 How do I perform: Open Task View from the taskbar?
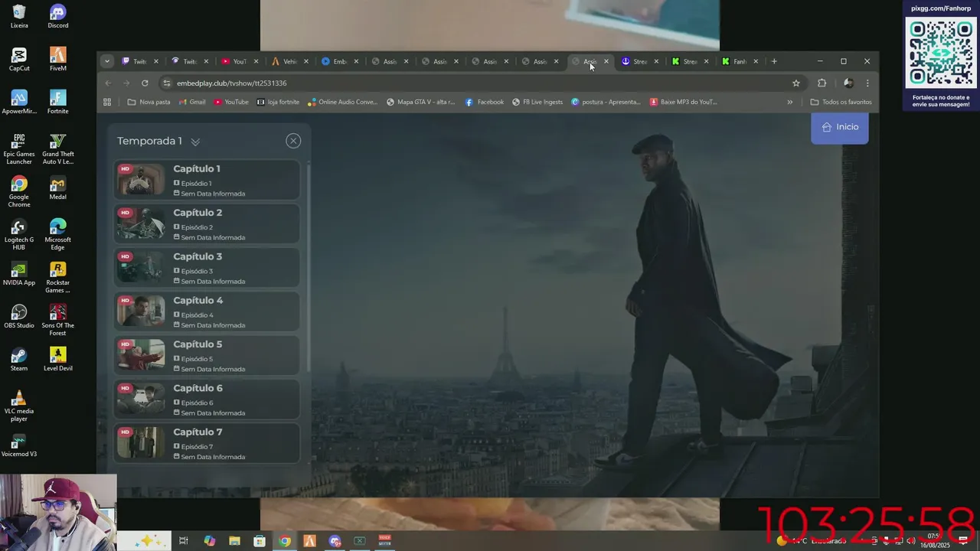click(184, 541)
